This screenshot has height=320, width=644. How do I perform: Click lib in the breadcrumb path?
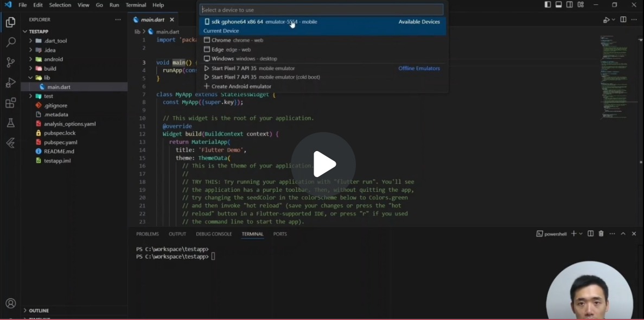click(138, 32)
